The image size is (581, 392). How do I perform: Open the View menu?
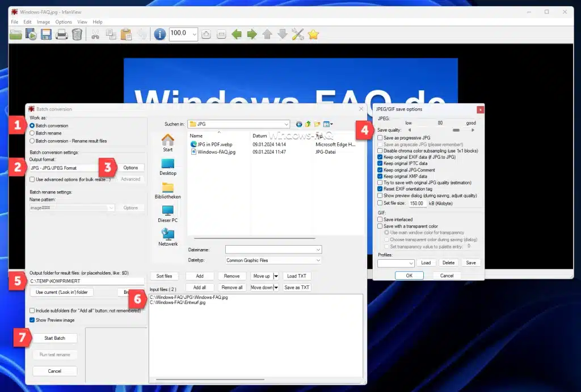(82, 22)
